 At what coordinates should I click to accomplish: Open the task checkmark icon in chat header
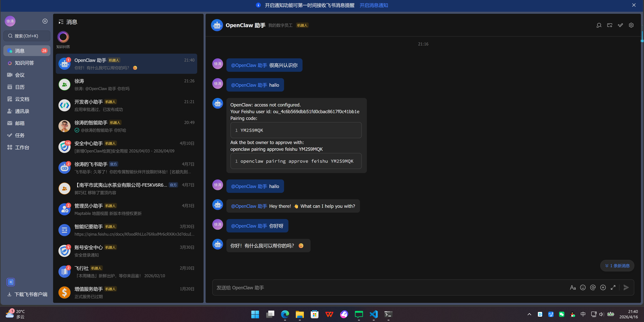[x=620, y=25]
